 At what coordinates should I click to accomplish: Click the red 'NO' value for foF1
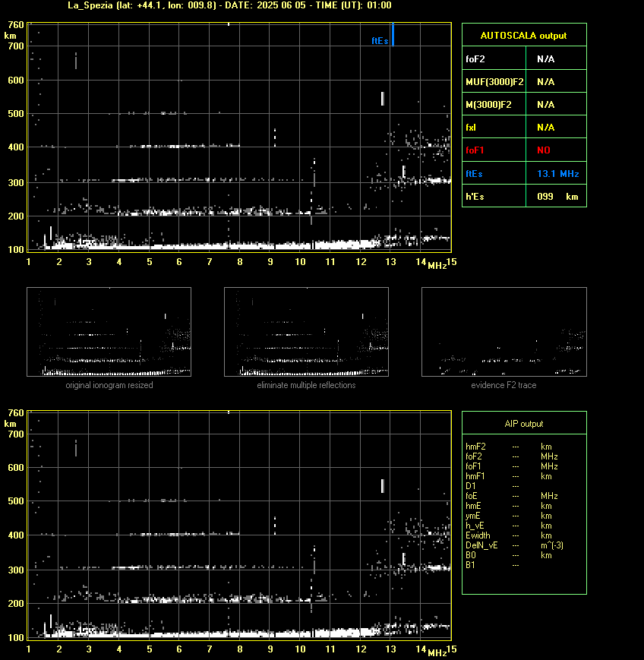tap(544, 150)
